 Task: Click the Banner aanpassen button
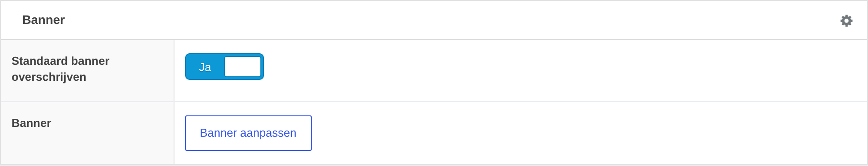[248, 133]
